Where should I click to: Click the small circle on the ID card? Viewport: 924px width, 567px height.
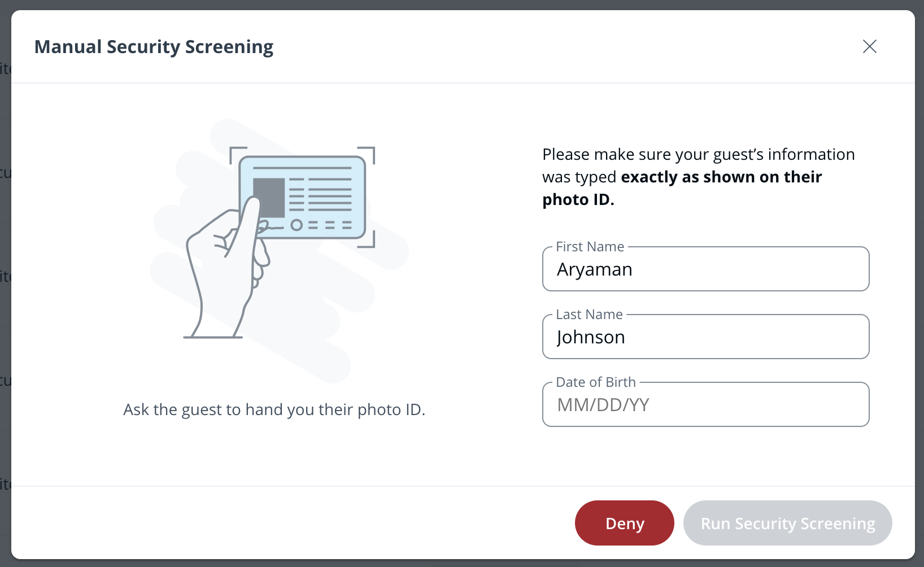297,225
